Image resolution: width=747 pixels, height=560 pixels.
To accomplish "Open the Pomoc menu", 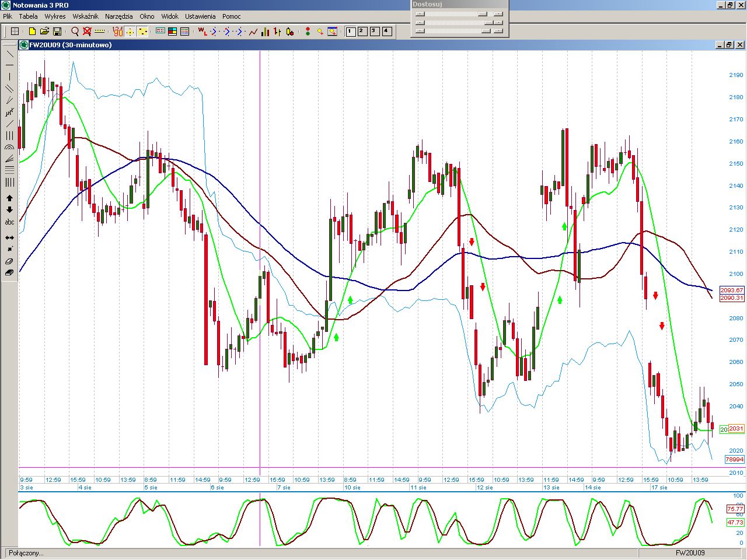I will 232,16.
